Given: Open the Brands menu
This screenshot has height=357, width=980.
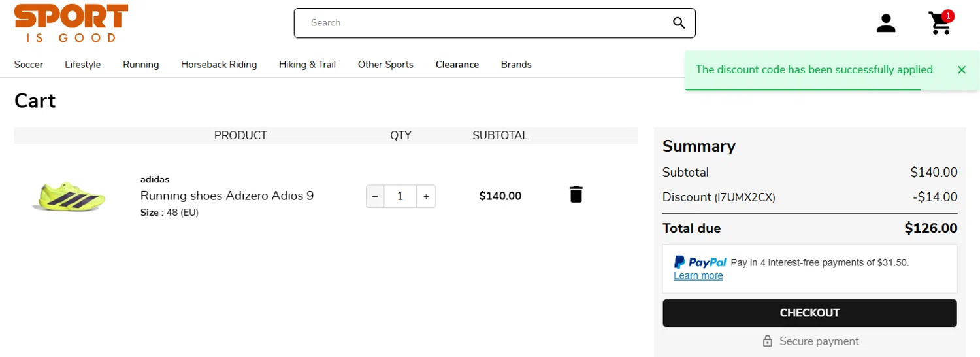Looking at the screenshot, I should coord(516,65).
